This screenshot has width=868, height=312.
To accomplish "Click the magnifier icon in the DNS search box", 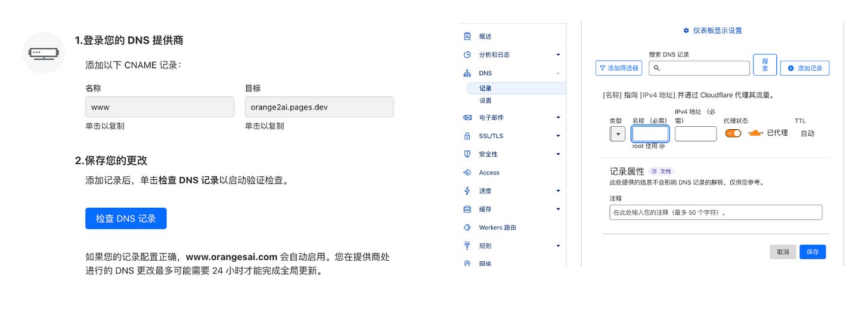I will click(x=657, y=68).
